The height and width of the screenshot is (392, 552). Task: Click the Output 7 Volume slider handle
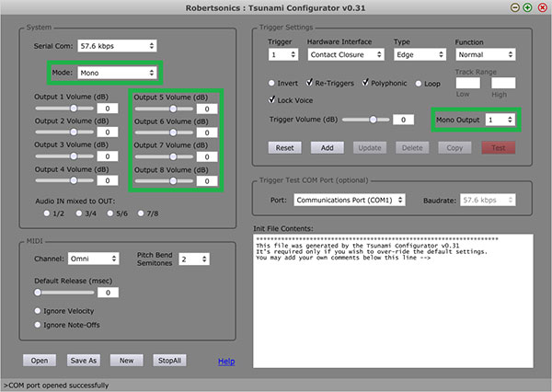coord(173,156)
